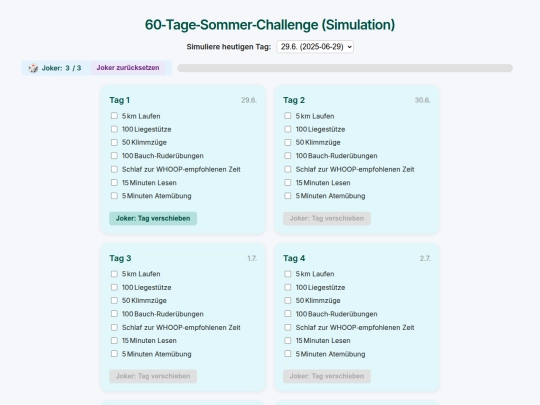Open the Simuliere heutigen Tag date dropdown
540x405 pixels.
315,47
